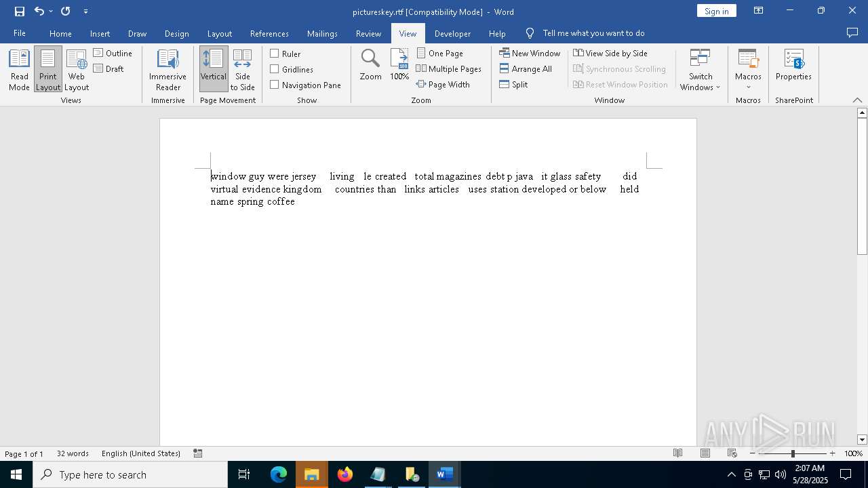
Task: Switch to Read Mode from status bar
Action: [x=677, y=453]
